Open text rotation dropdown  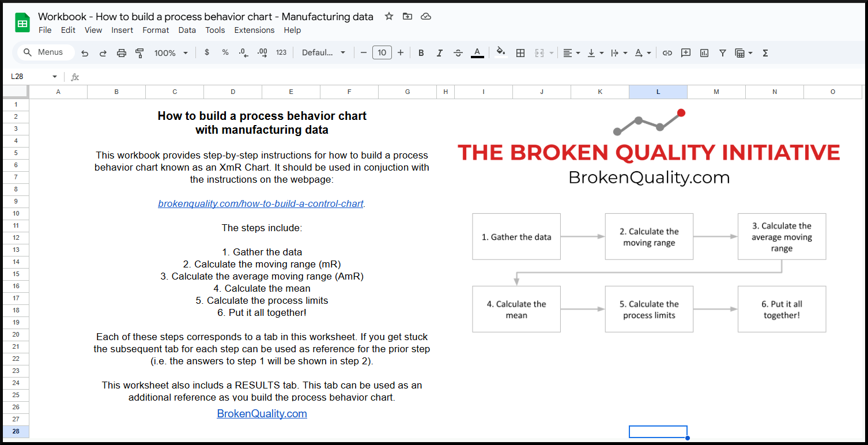(643, 53)
